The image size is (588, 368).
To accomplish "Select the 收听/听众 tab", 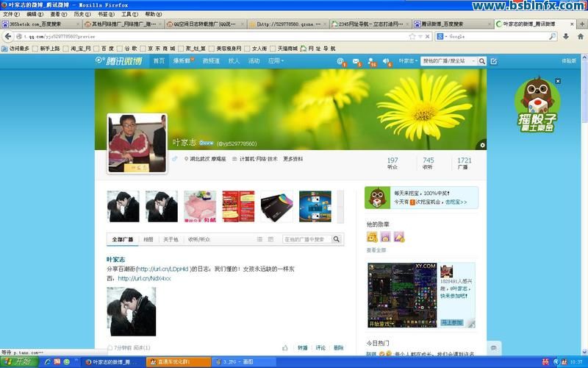I will [x=198, y=239].
